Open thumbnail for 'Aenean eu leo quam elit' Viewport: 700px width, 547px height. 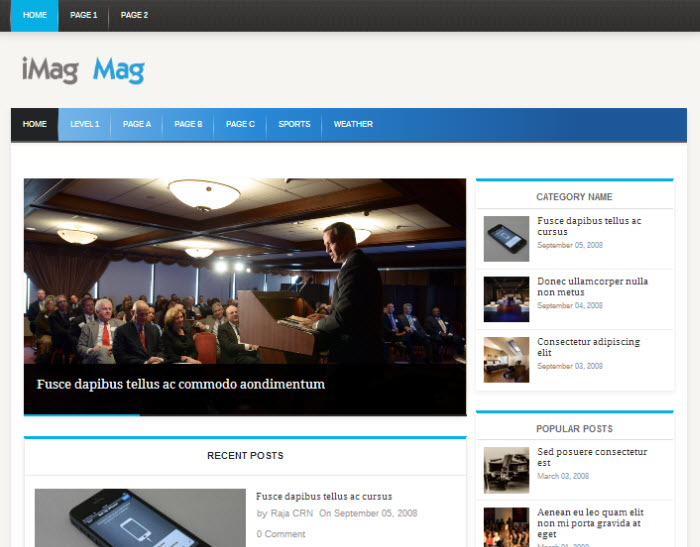pyautogui.click(x=506, y=527)
